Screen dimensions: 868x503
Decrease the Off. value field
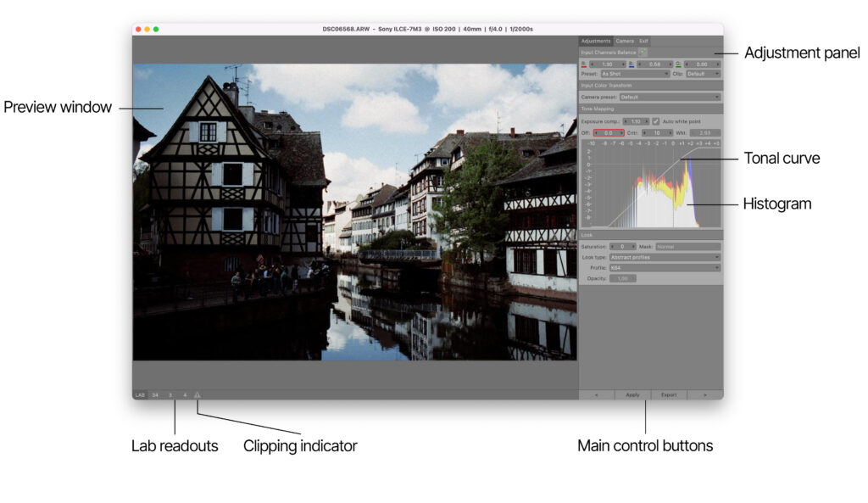pos(597,133)
